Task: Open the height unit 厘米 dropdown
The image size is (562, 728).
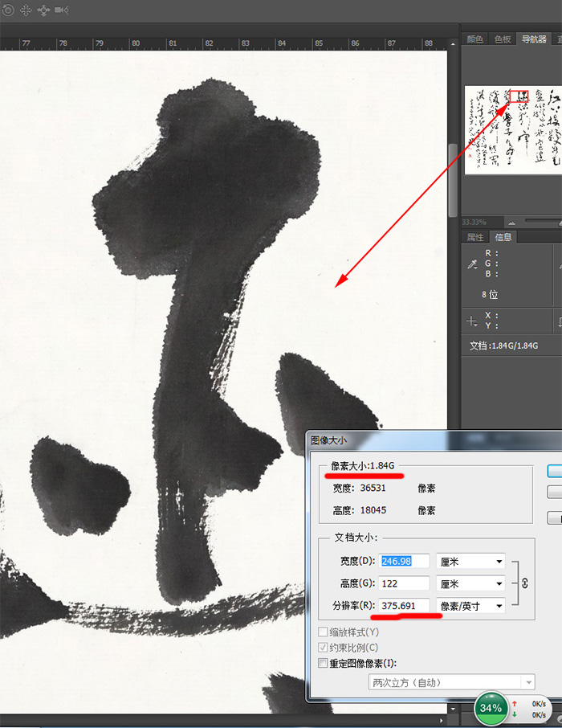Action: (470, 583)
